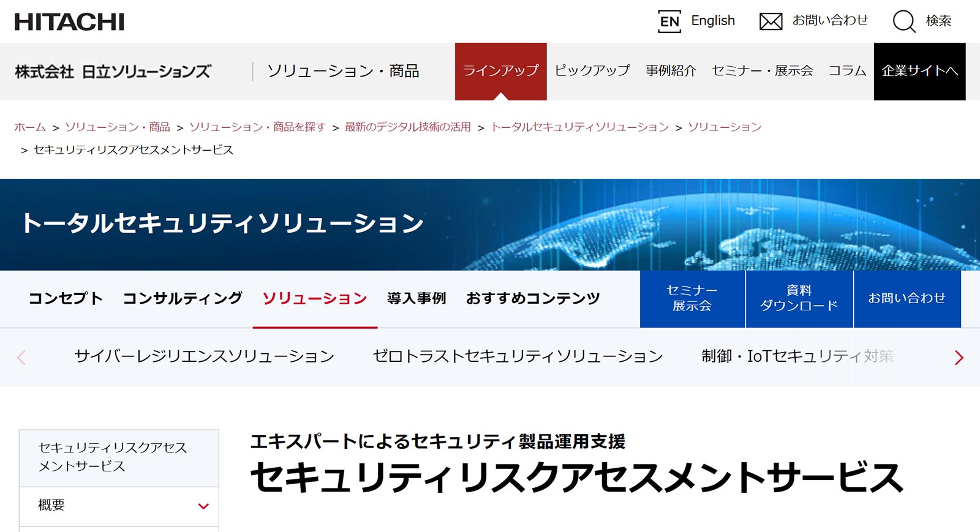Select セミナー・展示会 navigation item

click(763, 70)
